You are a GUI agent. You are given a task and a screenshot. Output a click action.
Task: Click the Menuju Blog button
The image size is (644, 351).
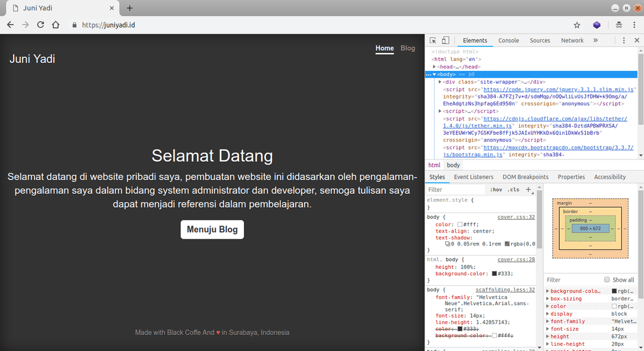(212, 229)
